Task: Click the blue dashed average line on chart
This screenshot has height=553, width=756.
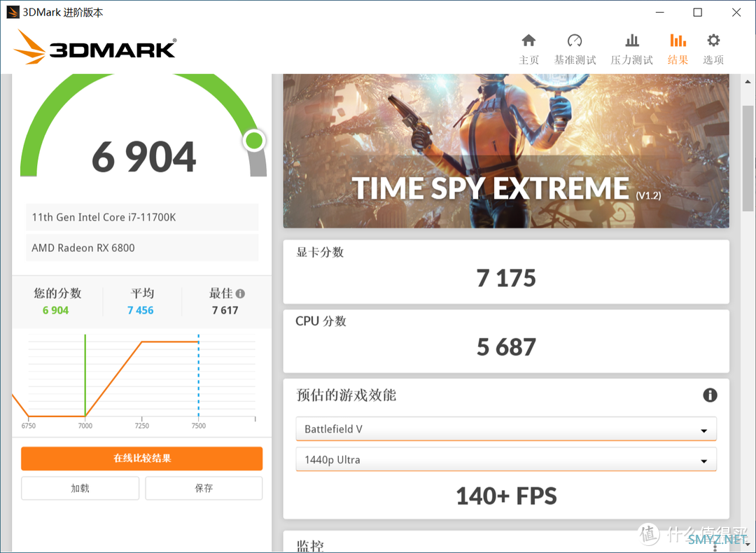Action: pyautogui.click(x=198, y=375)
